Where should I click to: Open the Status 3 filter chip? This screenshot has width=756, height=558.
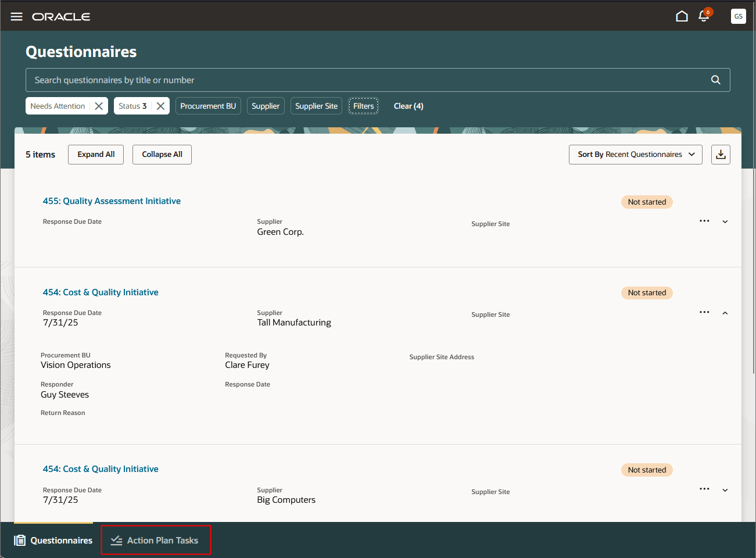(x=132, y=106)
